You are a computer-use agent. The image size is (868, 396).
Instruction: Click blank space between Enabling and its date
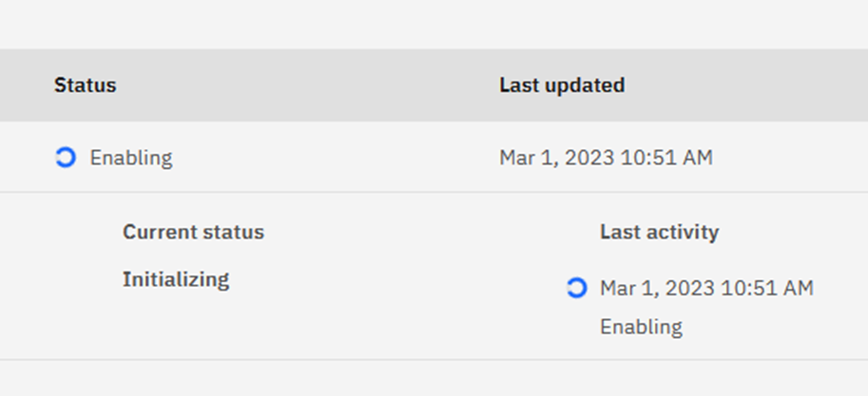(x=333, y=158)
